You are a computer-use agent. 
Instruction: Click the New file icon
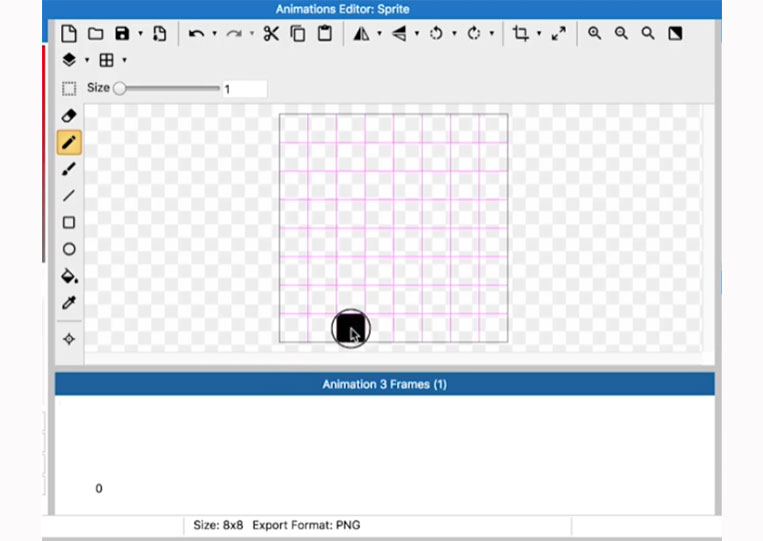[69, 34]
